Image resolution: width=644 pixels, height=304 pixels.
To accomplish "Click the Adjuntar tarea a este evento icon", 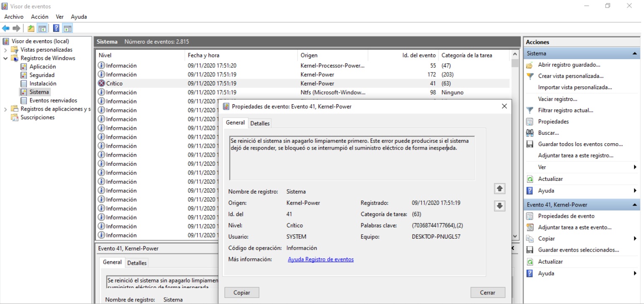I will tap(530, 227).
